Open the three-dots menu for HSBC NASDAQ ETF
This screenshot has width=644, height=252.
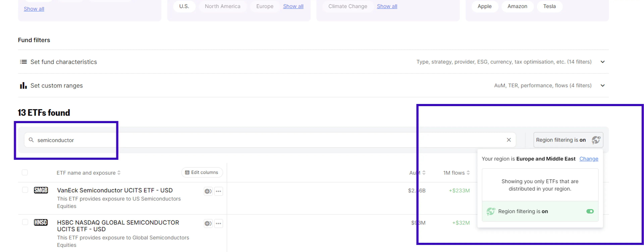(x=219, y=223)
